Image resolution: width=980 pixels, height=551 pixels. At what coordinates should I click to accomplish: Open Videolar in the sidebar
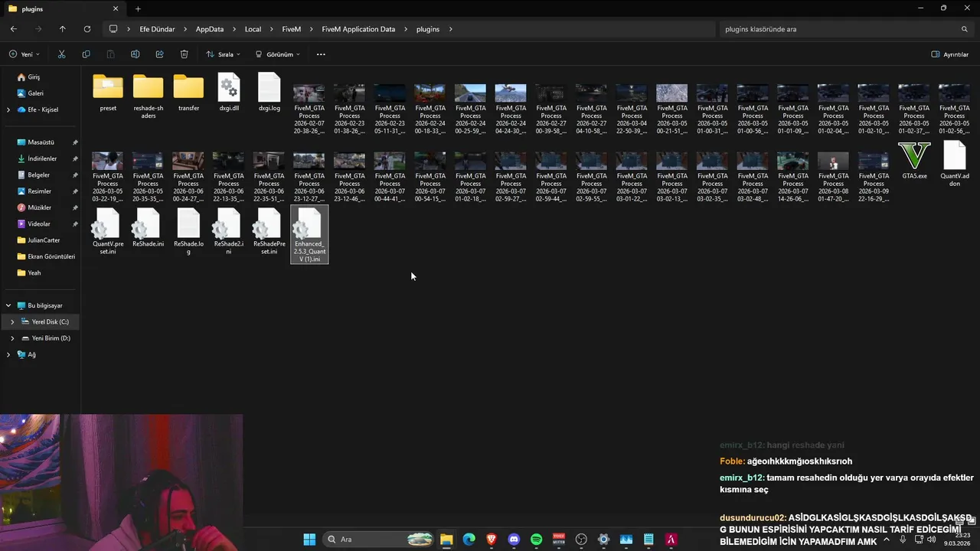39,223
